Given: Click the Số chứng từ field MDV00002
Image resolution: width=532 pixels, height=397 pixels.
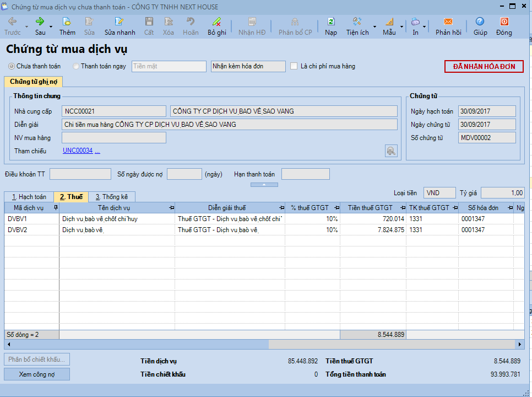Looking at the screenshot, I should click(x=487, y=137).
